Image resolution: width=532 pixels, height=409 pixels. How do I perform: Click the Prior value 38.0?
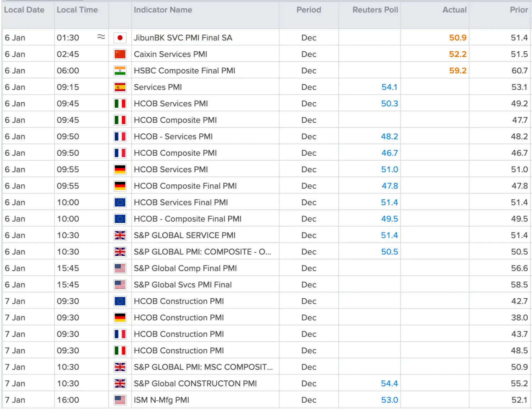(x=520, y=318)
